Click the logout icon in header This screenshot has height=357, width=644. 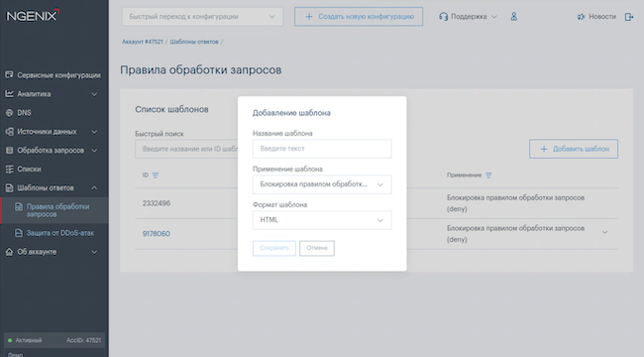point(629,17)
